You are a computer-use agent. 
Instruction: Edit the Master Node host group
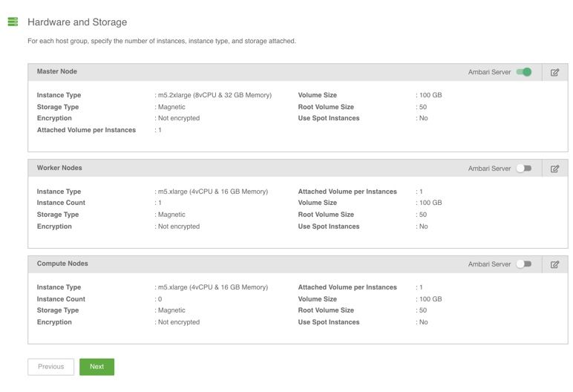(554, 73)
